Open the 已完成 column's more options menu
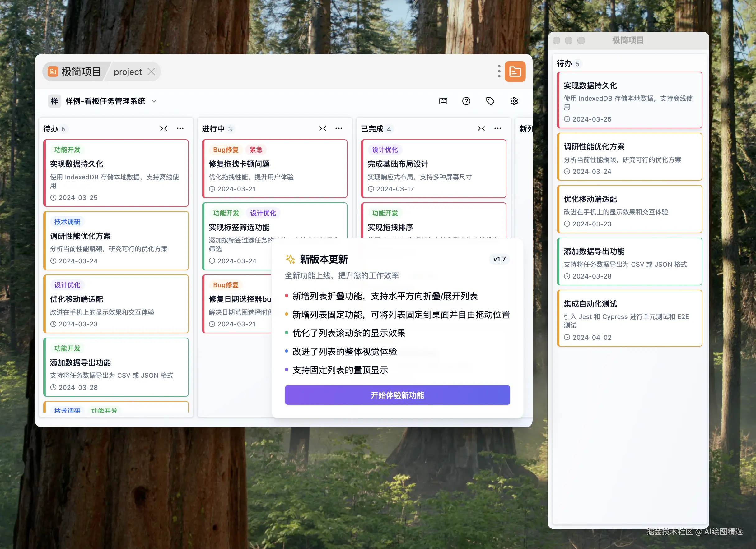The width and height of the screenshot is (756, 549). 497,128
